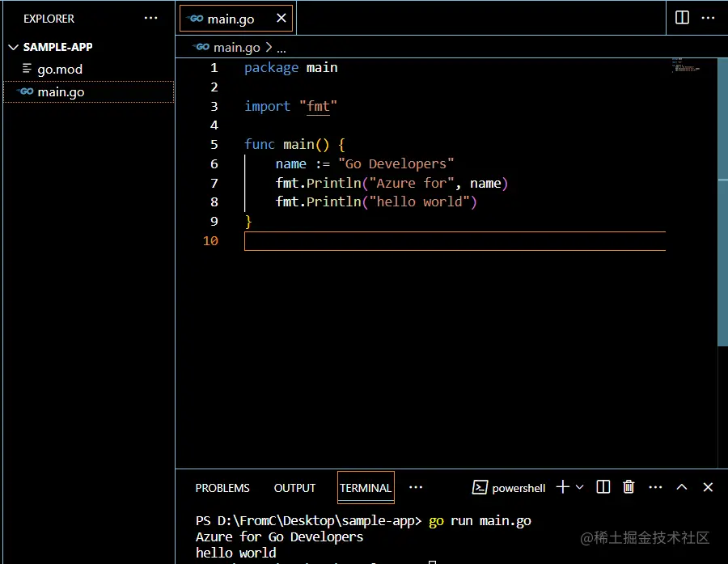Show additional panel tabs via ellipsis
The width and height of the screenshot is (728, 564).
pyautogui.click(x=416, y=487)
